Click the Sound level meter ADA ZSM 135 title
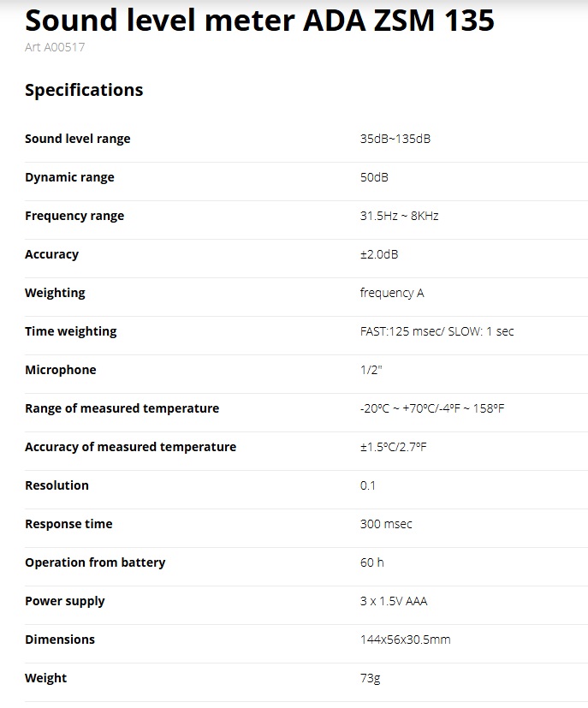The image size is (588, 708). pyautogui.click(x=259, y=19)
